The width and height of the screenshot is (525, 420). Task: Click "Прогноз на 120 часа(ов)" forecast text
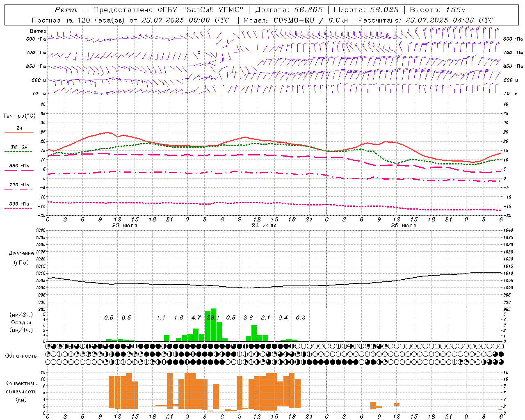click(79, 20)
